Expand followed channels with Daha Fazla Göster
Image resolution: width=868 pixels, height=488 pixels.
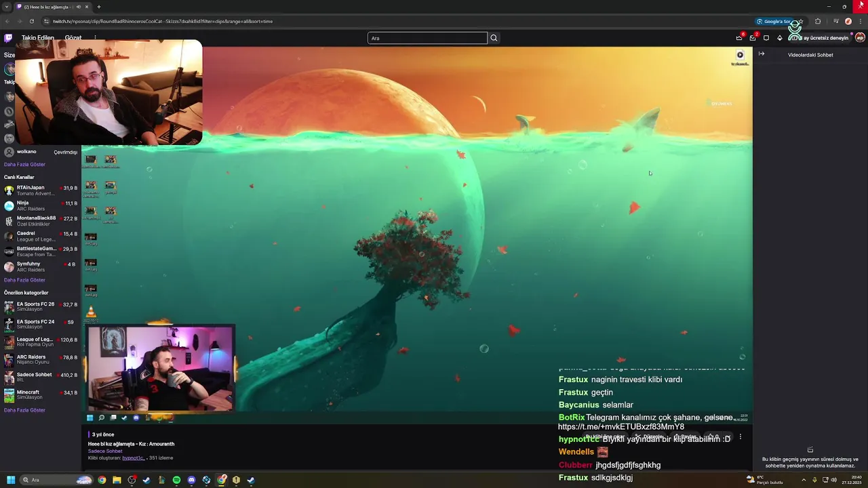(24, 164)
